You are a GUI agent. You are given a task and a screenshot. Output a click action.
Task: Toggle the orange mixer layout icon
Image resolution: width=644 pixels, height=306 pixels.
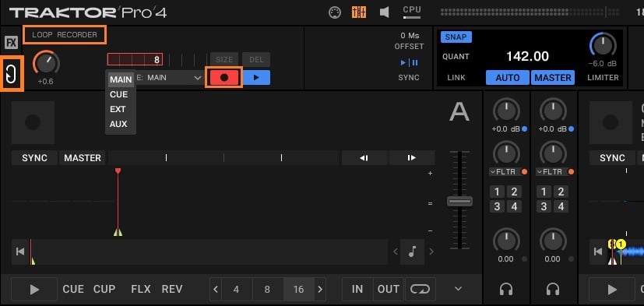coord(359,12)
